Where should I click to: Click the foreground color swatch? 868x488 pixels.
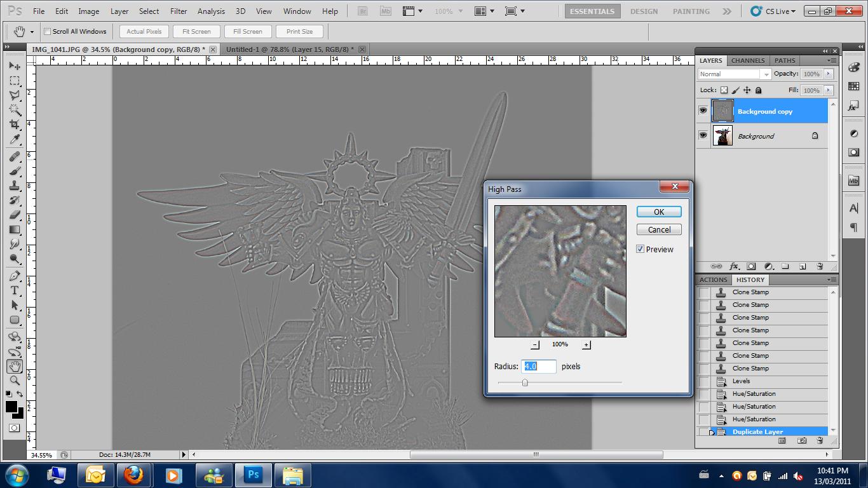11,407
